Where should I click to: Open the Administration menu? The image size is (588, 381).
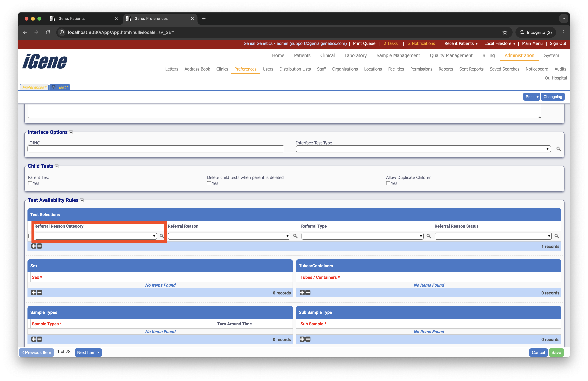coord(519,55)
